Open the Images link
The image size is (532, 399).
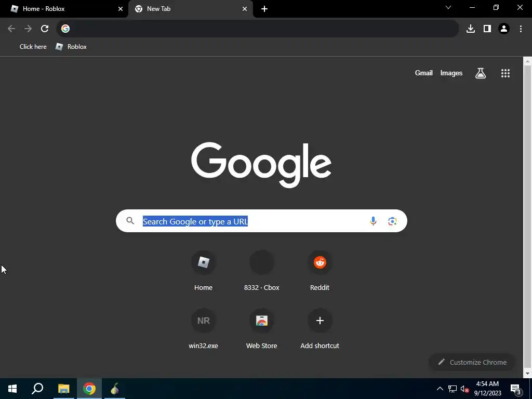tap(451, 73)
